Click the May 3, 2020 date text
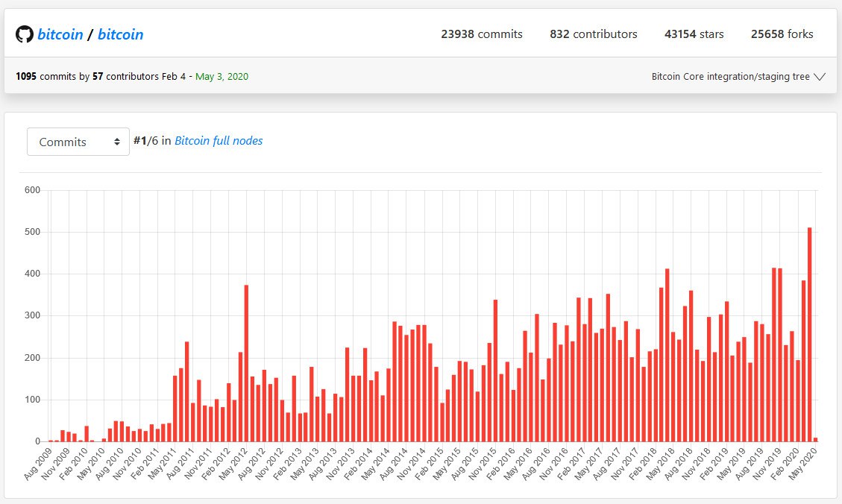Image resolution: width=842 pixels, height=504 pixels. [x=222, y=76]
